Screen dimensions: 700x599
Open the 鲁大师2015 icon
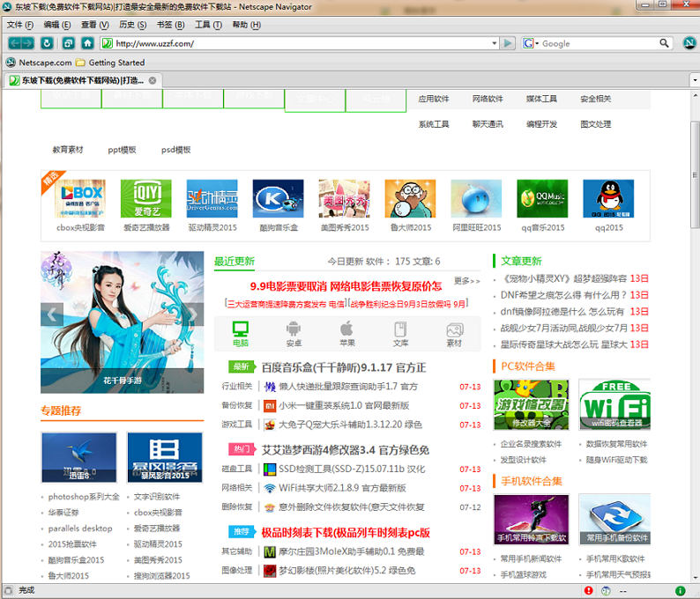pyautogui.click(x=410, y=199)
